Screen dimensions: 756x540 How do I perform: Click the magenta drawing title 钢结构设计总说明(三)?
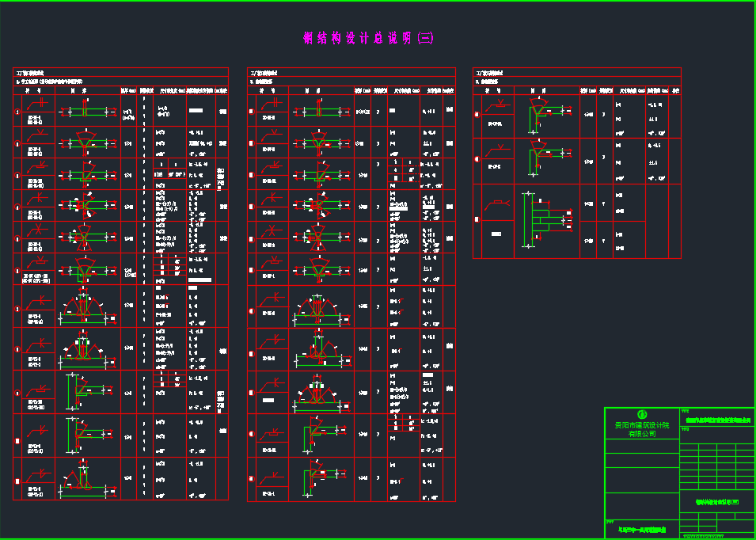[368, 39]
